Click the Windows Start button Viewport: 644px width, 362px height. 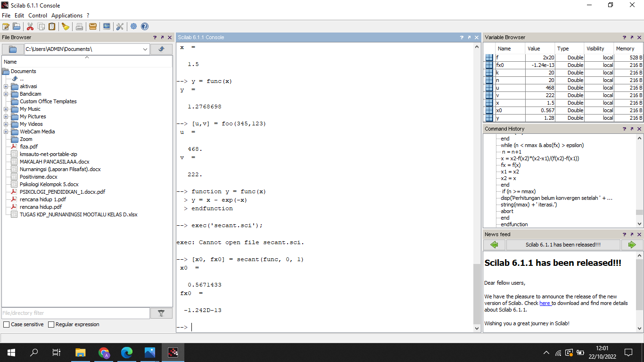click(x=11, y=353)
